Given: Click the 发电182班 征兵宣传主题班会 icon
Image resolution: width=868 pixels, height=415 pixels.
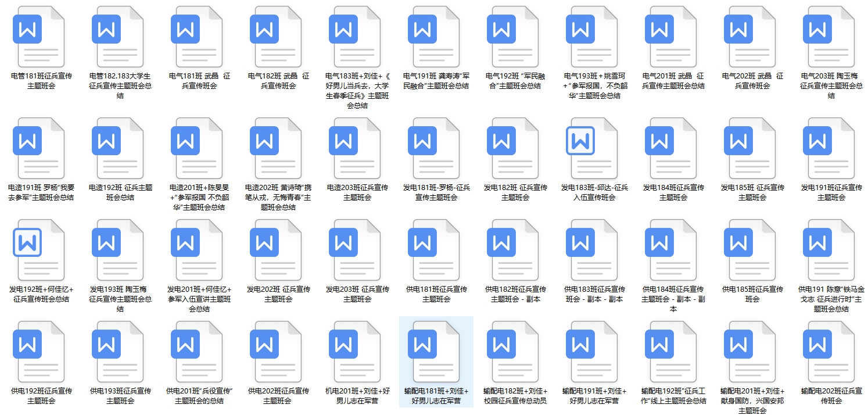Looking at the screenshot, I should click(512, 148).
